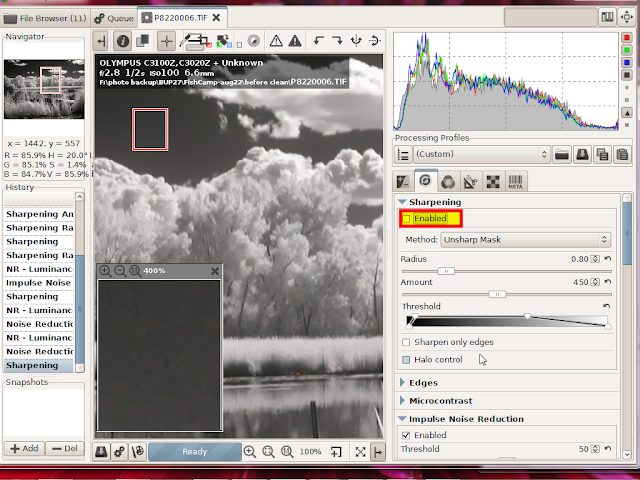640x480 pixels.
Task: Rotate image left using toolbar arrow
Action: pyautogui.click(x=319, y=40)
